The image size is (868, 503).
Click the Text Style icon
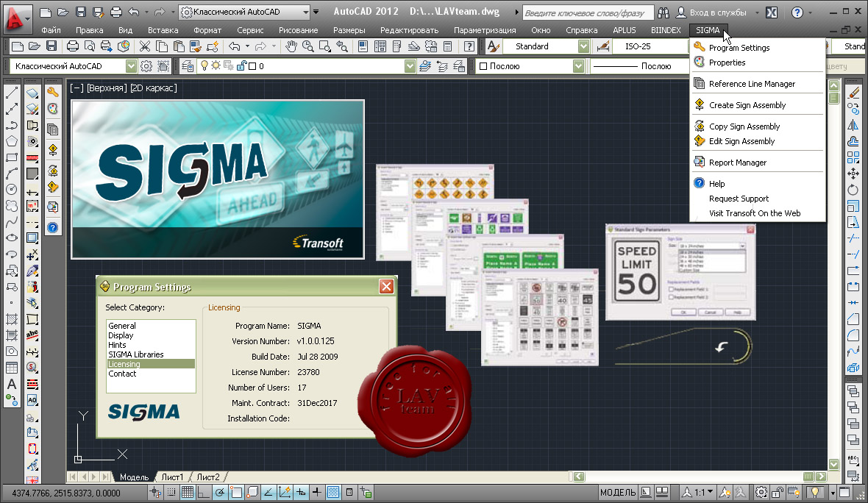(494, 46)
